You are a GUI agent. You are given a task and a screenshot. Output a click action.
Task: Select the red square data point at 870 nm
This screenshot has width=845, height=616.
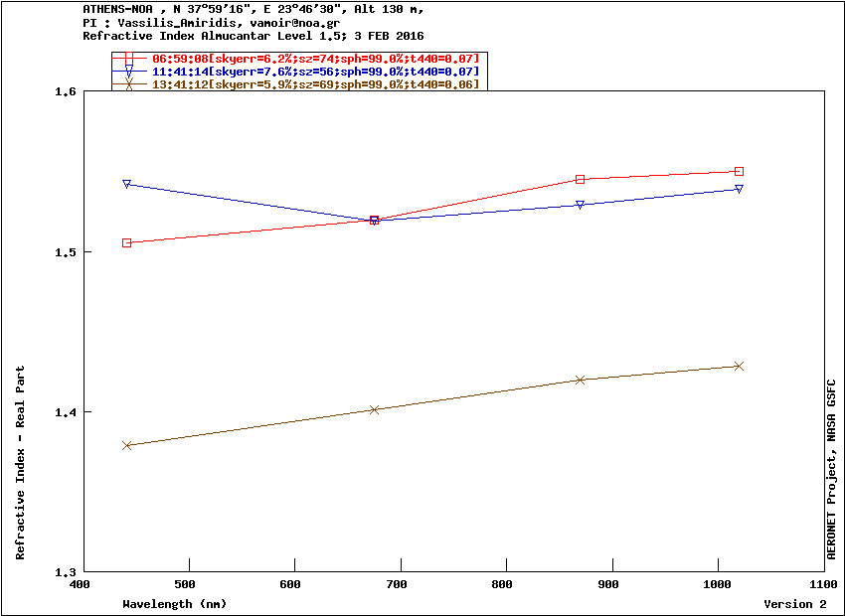pos(580,179)
